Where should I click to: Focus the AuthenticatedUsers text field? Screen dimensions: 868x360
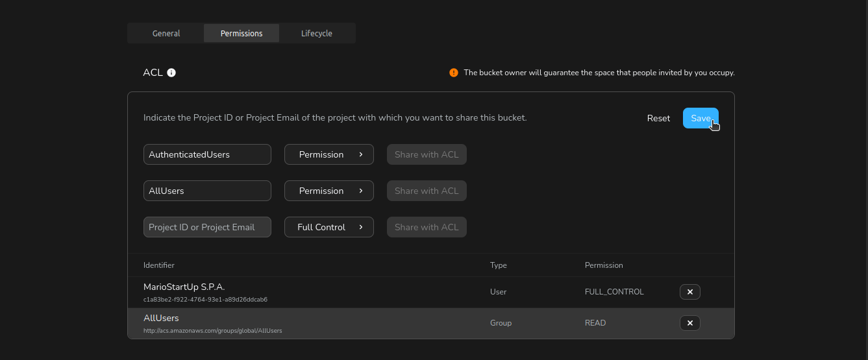(207, 154)
